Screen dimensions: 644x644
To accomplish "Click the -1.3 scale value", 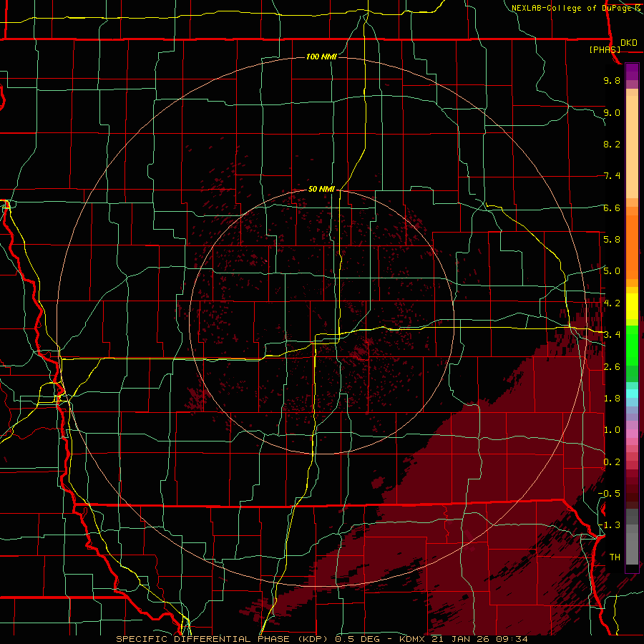I will click(x=609, y=525).
